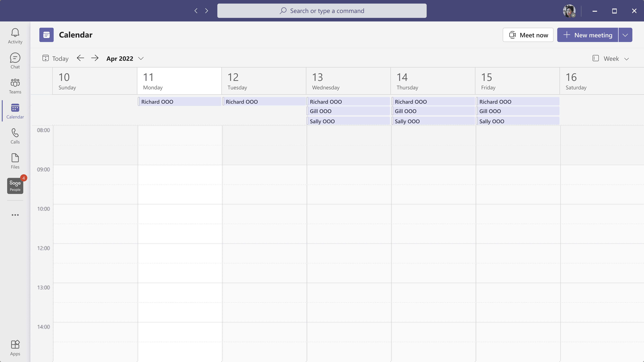Open the Chat section
The image size is (644, 362).
[15, 61]
